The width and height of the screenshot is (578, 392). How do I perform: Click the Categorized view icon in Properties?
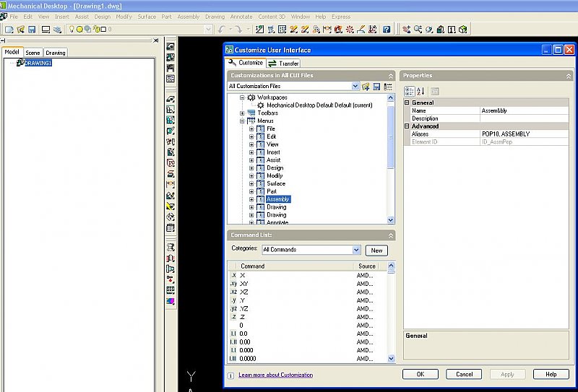click(x=410, y=91)
